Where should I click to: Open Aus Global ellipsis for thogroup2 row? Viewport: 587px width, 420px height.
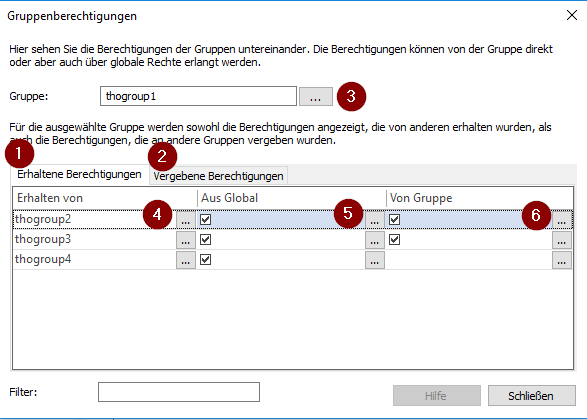pyautogui.click(x=375, y=220)
